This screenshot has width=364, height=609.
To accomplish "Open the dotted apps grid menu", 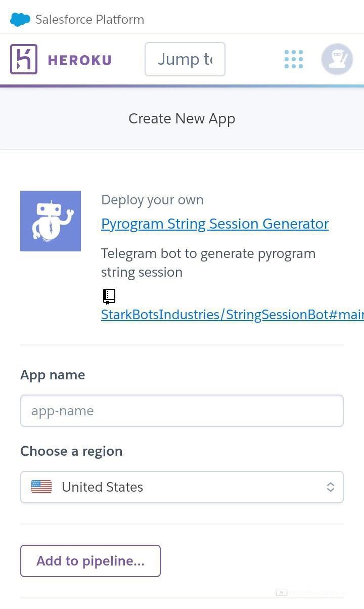I will pos(294,59).
